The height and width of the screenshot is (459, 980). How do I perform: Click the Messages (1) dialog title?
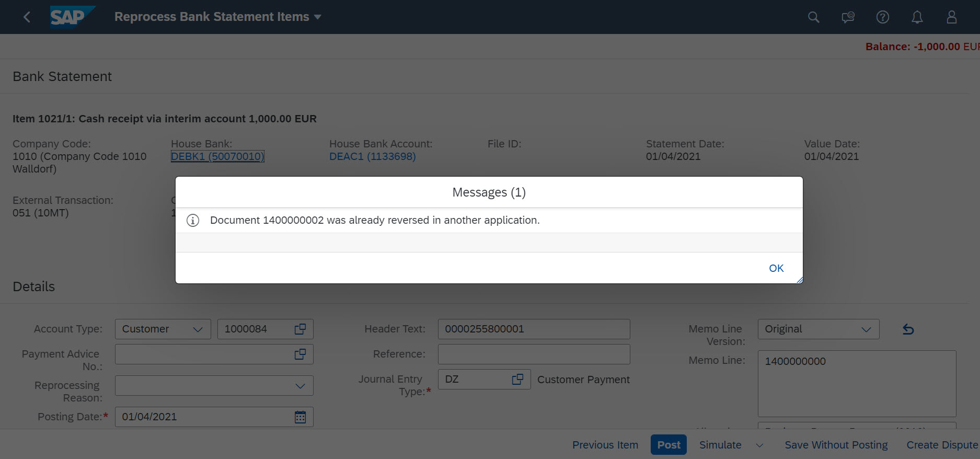coord(489,192)
